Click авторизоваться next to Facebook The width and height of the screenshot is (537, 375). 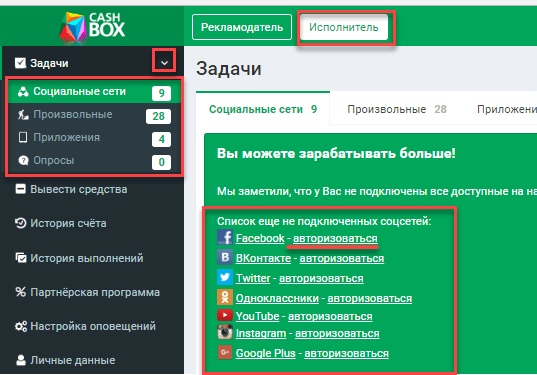(x=335, y=238)
